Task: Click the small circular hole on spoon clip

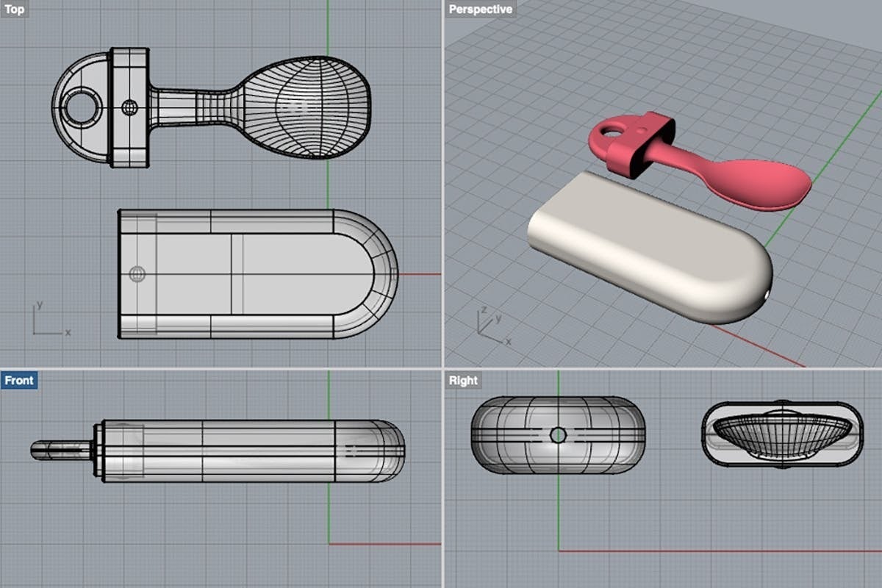Action: pyautogui.click(x=130, y=107)
